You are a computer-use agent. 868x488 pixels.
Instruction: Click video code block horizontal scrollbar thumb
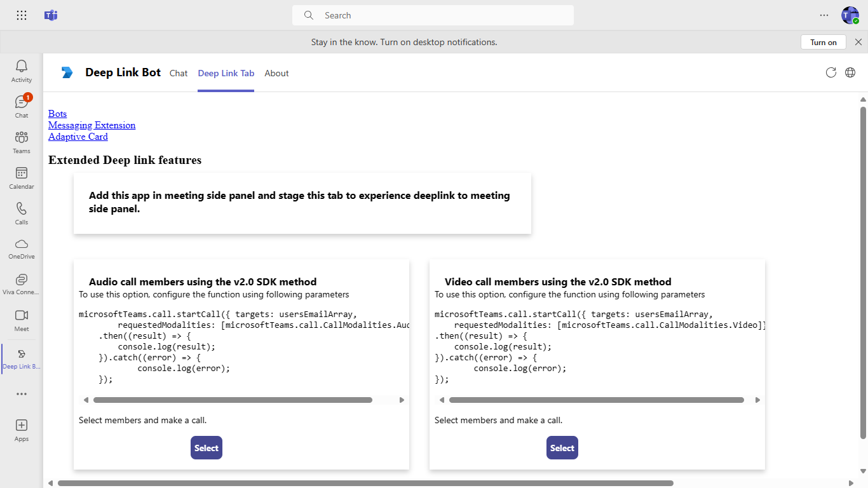pyautogui.click(x=597, y=400)
